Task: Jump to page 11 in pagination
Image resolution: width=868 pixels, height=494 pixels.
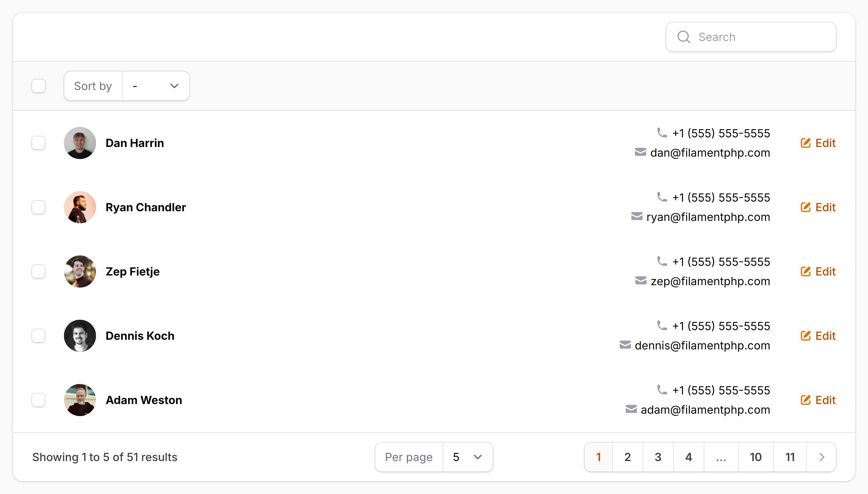Action: click(790, 457)
